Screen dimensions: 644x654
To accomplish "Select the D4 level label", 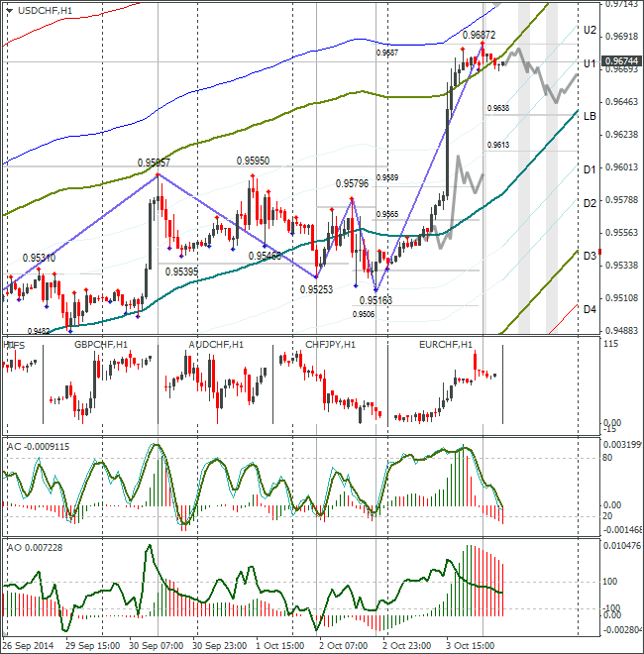I will click(x=590, y=309).
